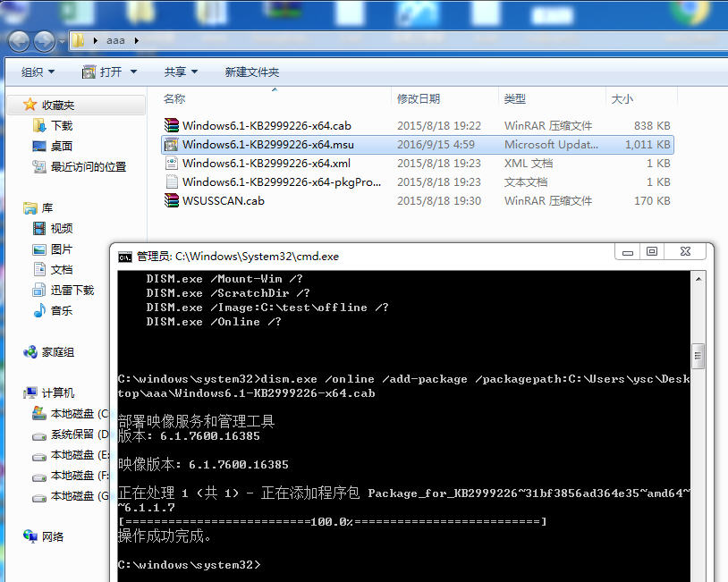
Task: Expand the address bar arrow after aaa
Action: pyautogui.click(x=137, y=40)
